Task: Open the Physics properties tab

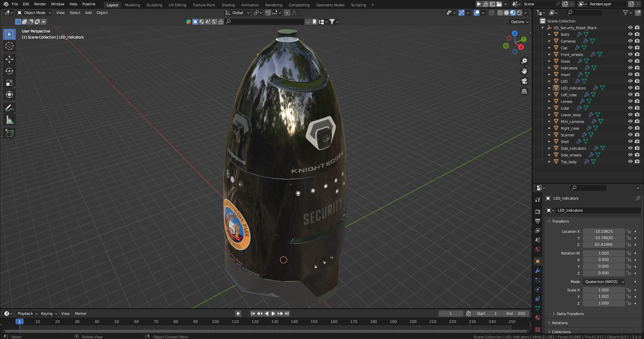Action: 538,289
